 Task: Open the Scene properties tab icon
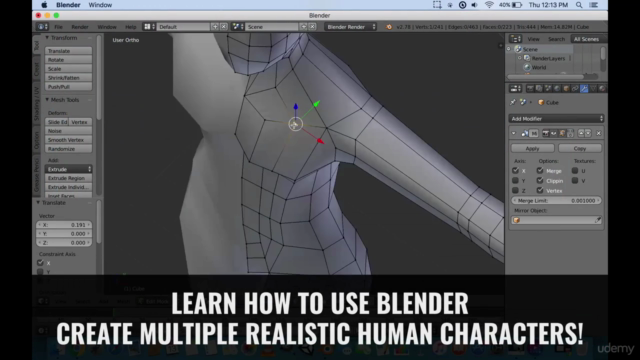(548, 89)
